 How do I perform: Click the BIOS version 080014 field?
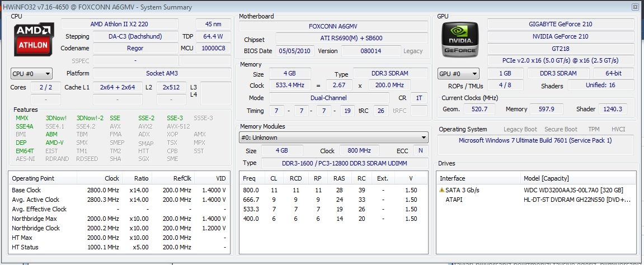pos(371,51)
